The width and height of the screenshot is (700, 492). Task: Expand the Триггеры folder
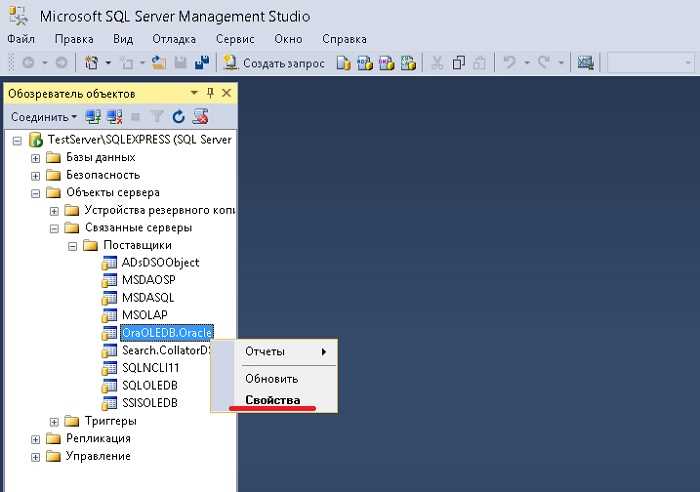[x=54, y=422]
